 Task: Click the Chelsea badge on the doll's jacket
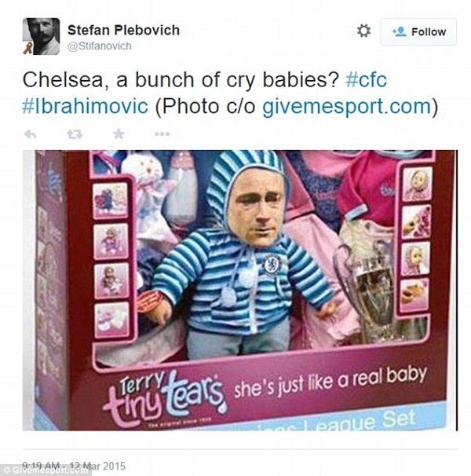coord(273,264)
